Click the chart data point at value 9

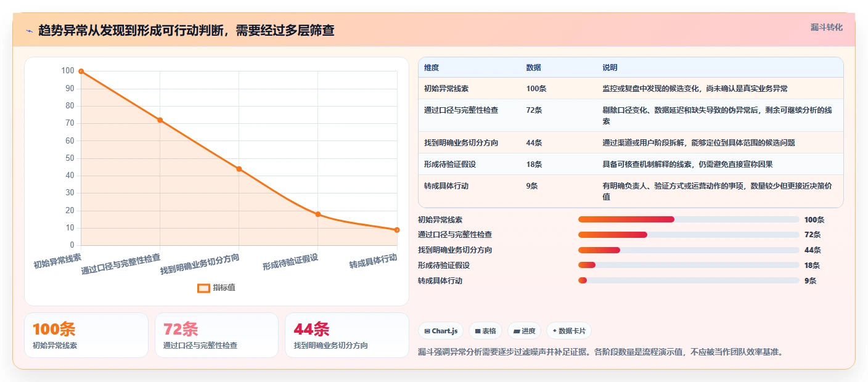pyautogui.click(x=397, y=230)
